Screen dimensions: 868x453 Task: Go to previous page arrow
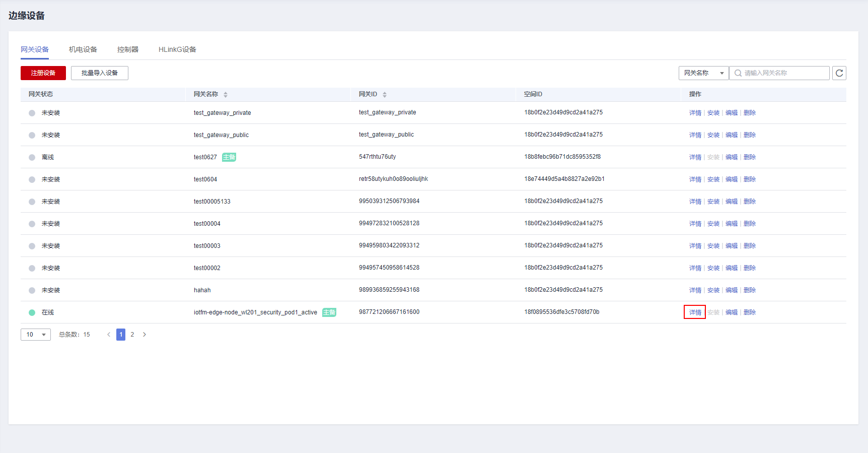[x=108, y=335]
